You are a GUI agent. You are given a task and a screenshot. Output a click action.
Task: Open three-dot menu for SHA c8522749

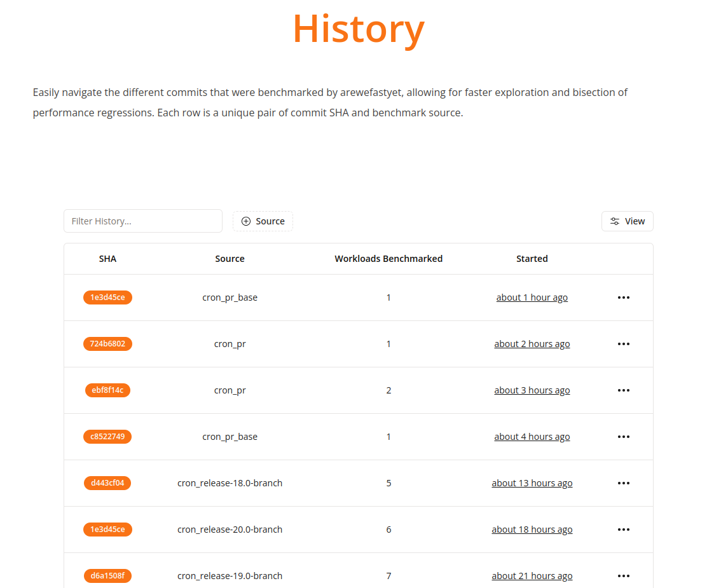pos(623,437)
